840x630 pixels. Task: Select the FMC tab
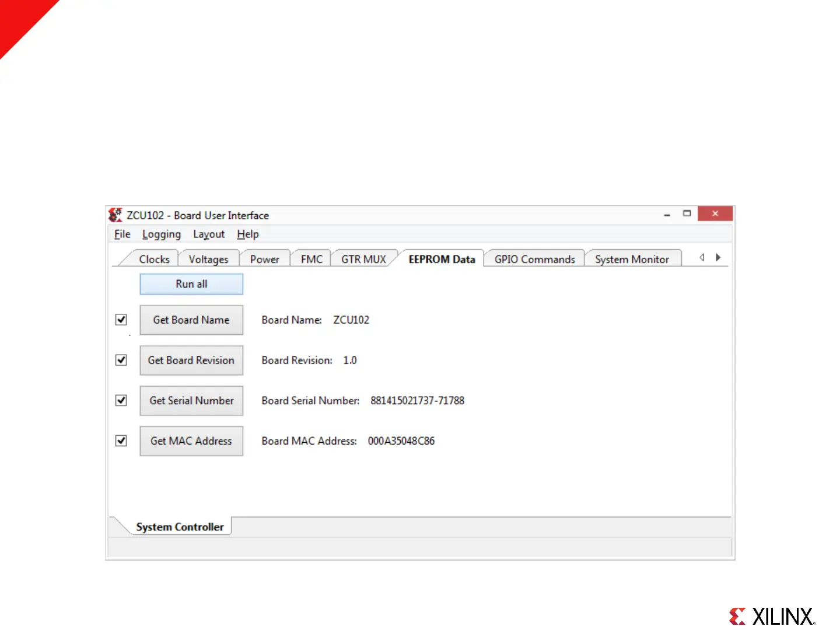click(x=311, y=259)
